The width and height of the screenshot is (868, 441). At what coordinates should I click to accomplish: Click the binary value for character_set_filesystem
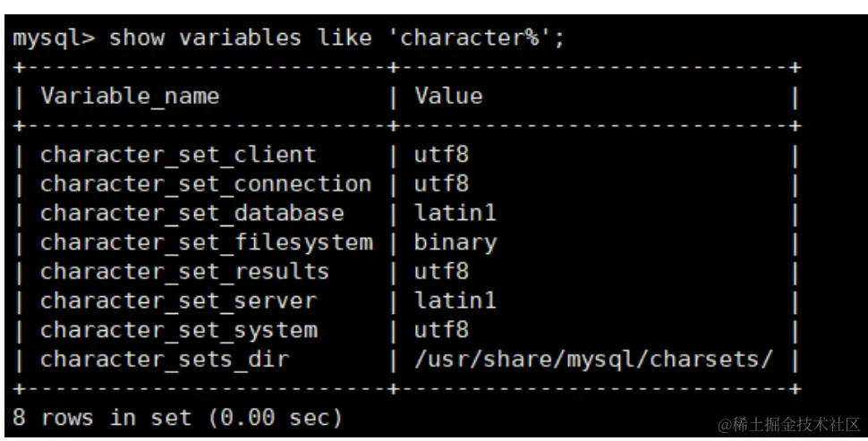(455, 242)
